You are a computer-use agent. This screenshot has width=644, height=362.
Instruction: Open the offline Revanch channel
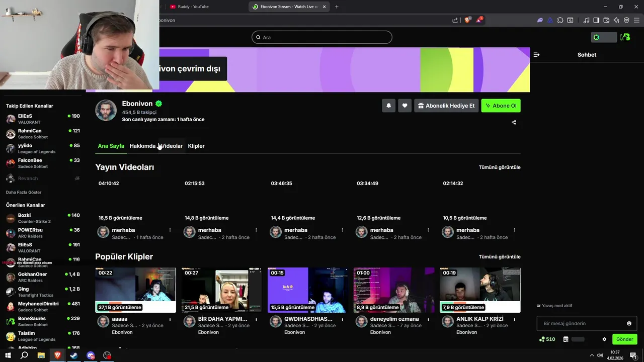(x=43, y=178)
